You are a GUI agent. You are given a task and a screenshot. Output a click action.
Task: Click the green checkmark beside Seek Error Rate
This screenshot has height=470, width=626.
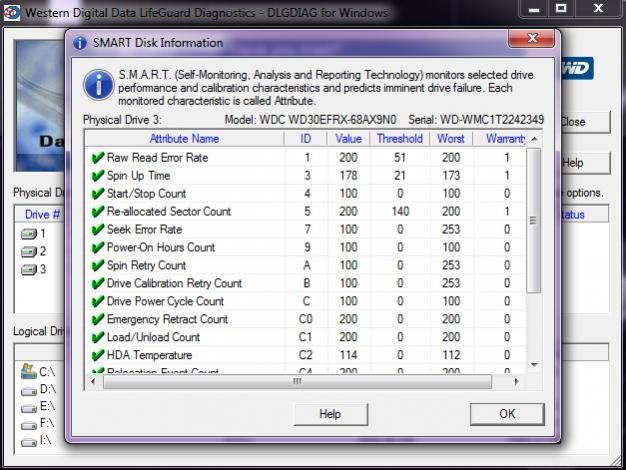98,230
